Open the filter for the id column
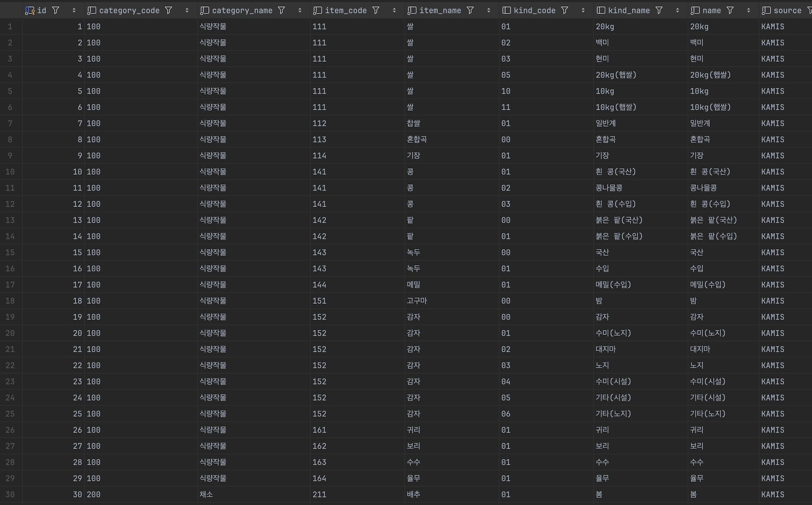 (x=56, y=11)
